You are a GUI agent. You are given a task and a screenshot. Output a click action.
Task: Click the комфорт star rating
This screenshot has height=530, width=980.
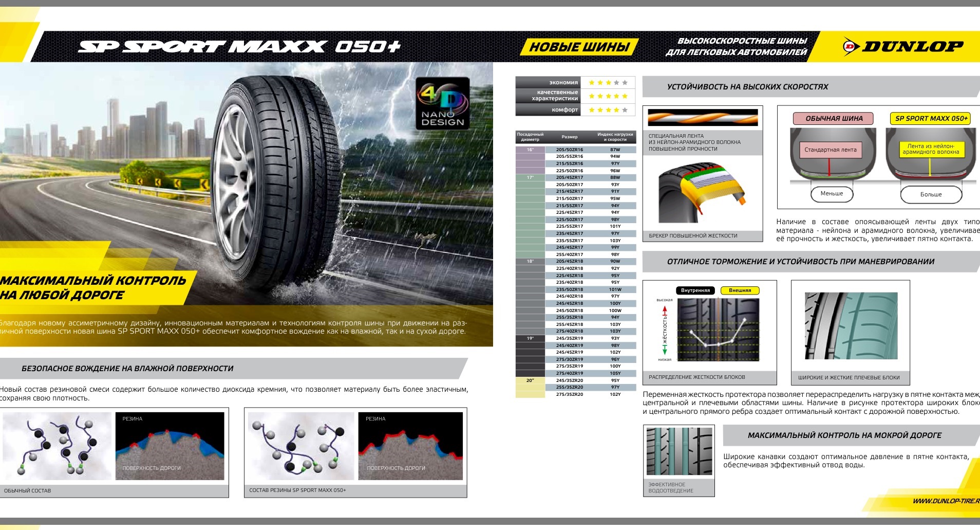click(x=608, y=109)
